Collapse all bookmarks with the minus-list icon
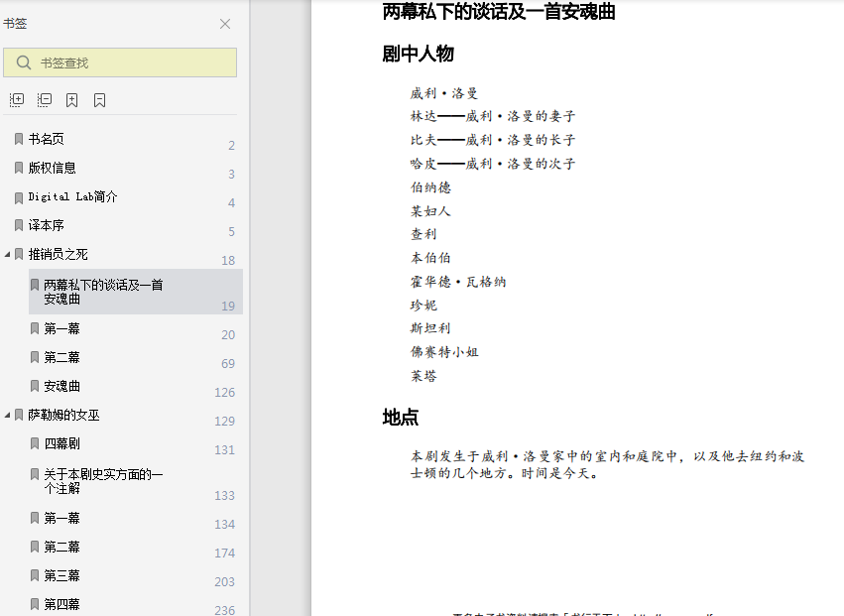 click(45, 99)
